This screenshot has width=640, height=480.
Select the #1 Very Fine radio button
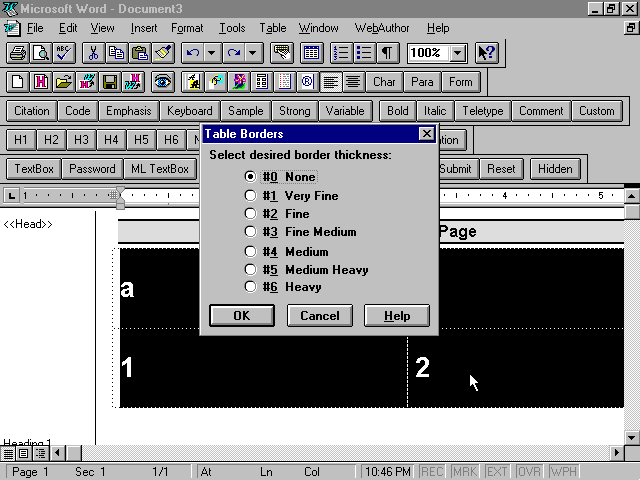pyautogui.click(x=251, y=196)
